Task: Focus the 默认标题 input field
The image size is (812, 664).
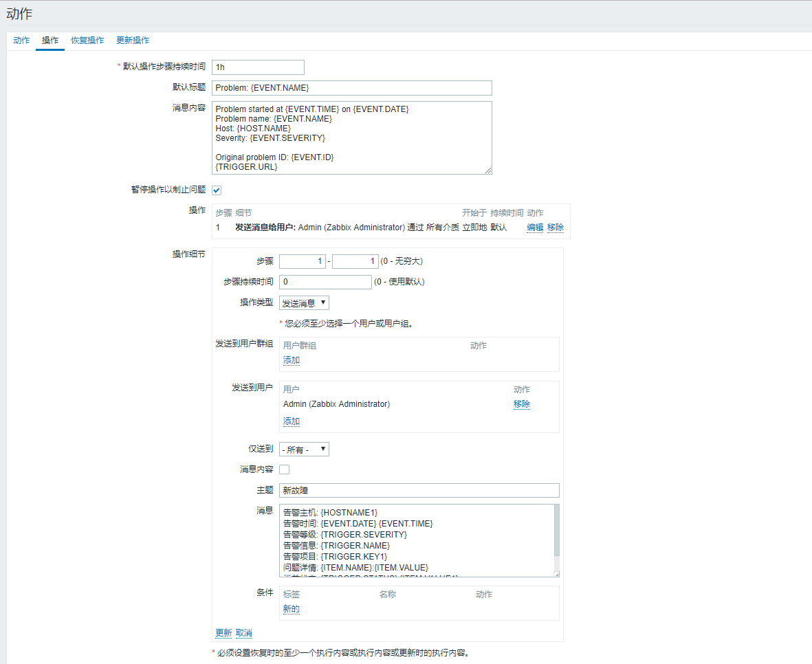Action: [351, 88]
